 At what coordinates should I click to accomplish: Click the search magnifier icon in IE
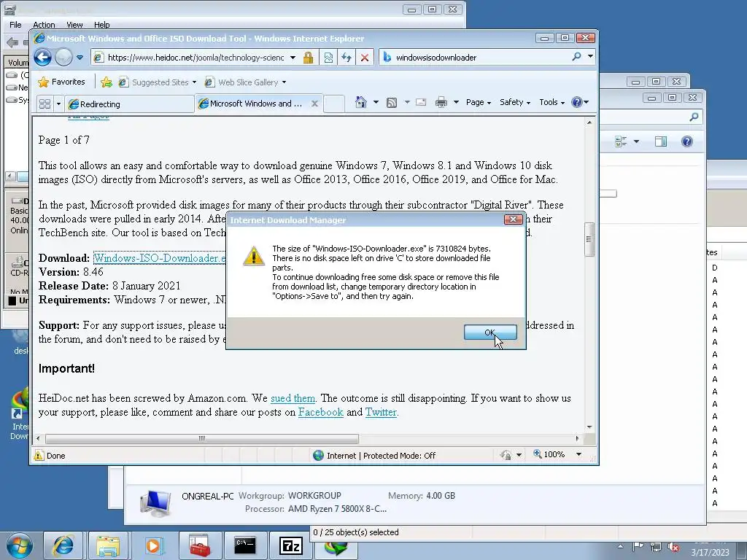tap(576, 57)
